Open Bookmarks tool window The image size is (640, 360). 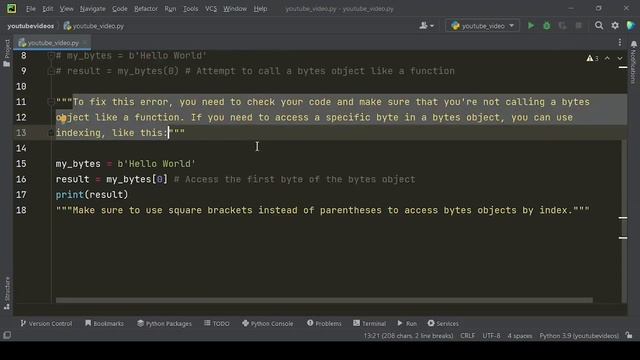(104, 323)
